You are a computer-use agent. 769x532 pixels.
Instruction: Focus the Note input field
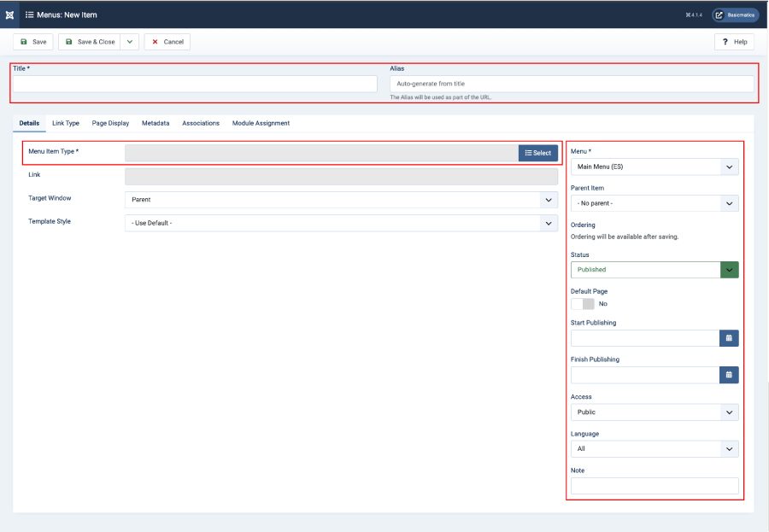[655, 486]
